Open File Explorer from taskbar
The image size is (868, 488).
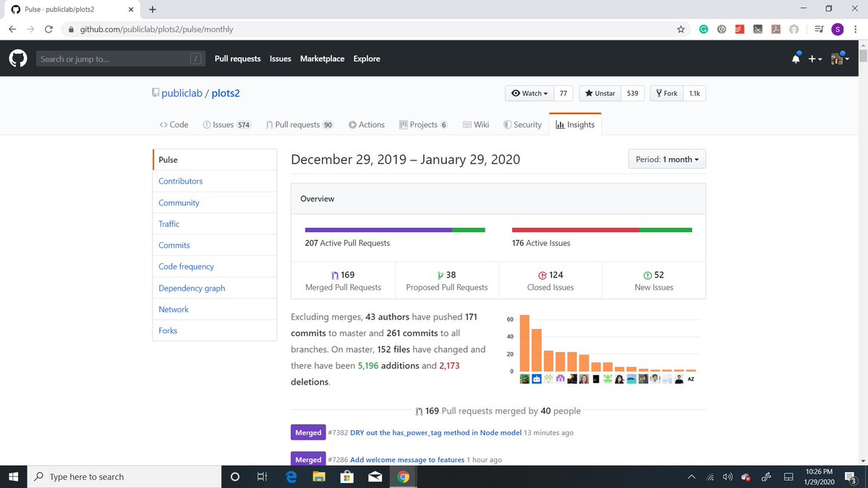click(319, 476)
